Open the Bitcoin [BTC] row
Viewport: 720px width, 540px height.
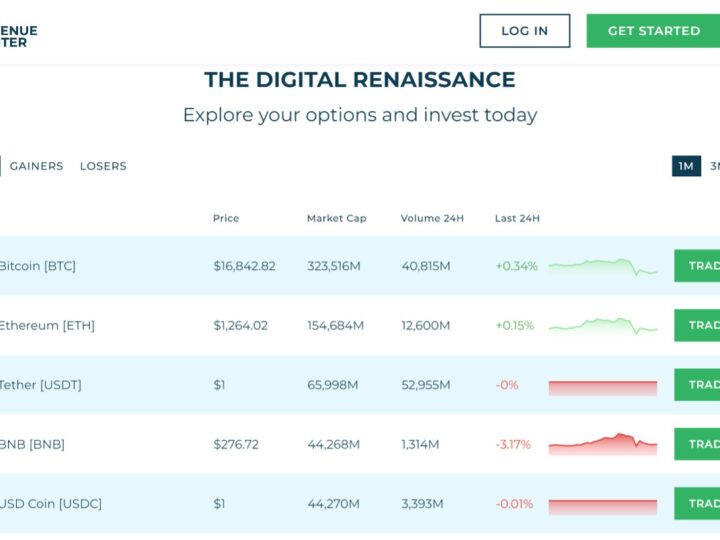(38, 266)
